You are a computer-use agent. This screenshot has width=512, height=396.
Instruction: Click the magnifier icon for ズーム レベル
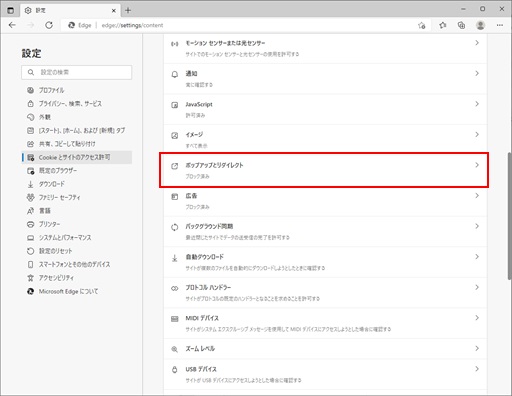(x=175, y=349)
